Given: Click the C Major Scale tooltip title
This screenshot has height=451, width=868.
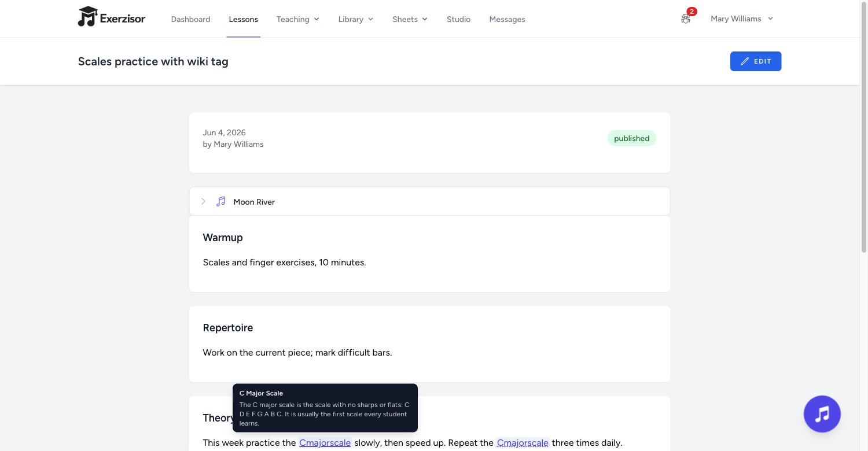Looking at the screenshot, I should click(261, 393).
